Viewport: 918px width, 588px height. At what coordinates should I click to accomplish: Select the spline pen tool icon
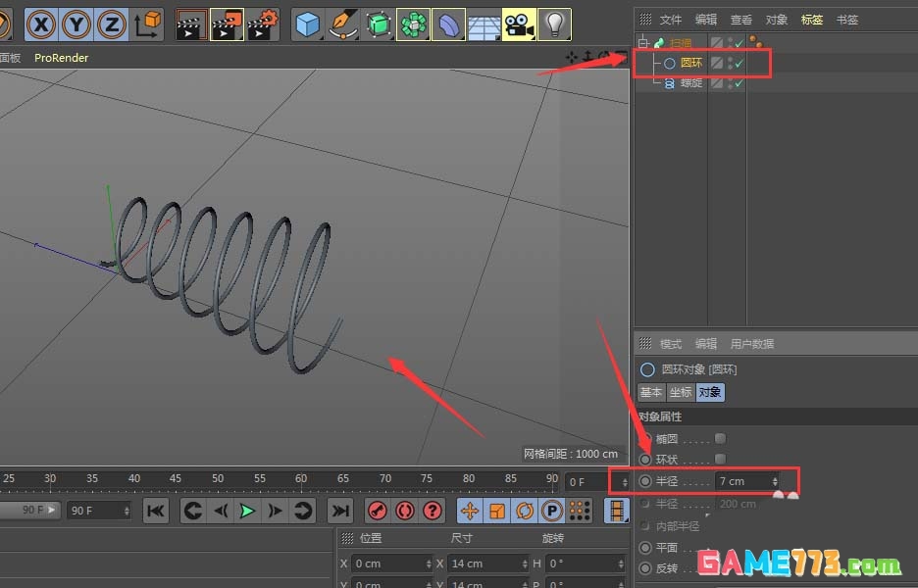coord(342,24)
